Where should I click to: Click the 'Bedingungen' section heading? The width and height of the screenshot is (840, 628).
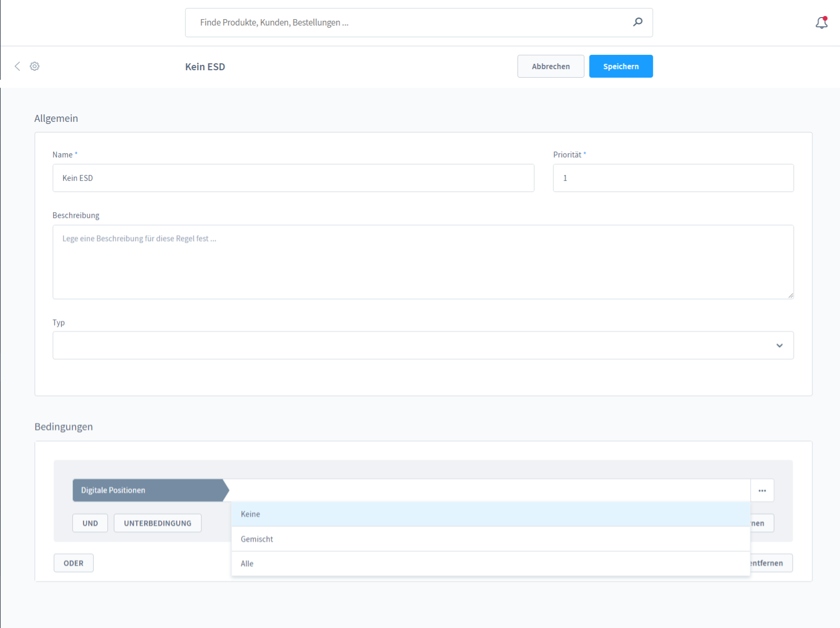[64, 426]
